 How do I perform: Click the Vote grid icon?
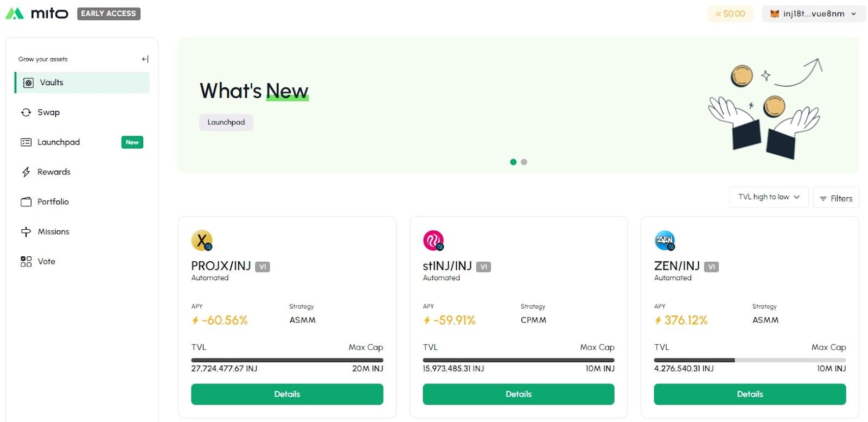(x=26, y=262)
